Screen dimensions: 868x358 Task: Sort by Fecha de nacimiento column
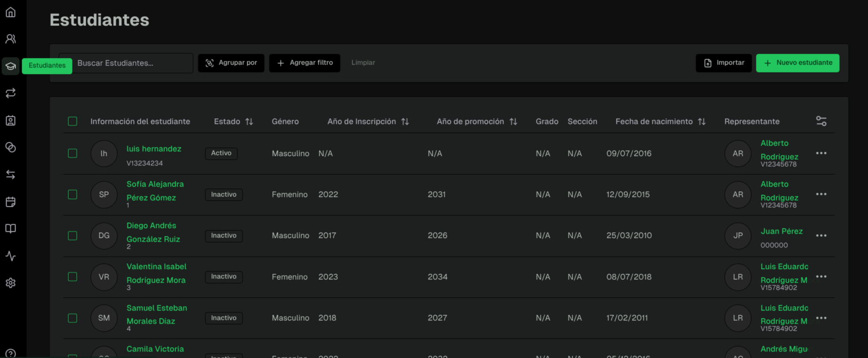[x=701, y=122]
